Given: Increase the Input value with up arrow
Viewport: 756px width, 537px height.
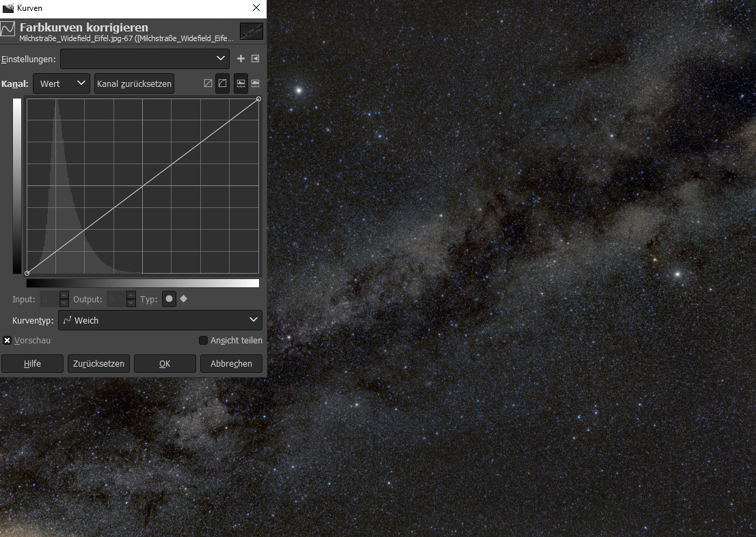Looking at the screenshot, I should [64, 296].
